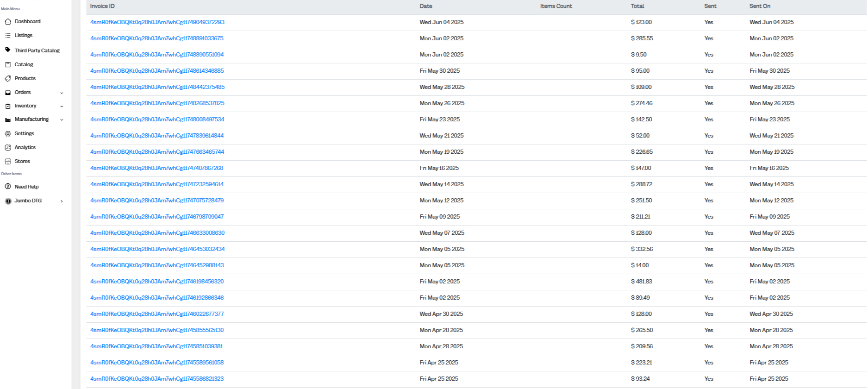868x389 pixels.
Task: Expand the Inventory submenu chevron
Action: point(62,106)
